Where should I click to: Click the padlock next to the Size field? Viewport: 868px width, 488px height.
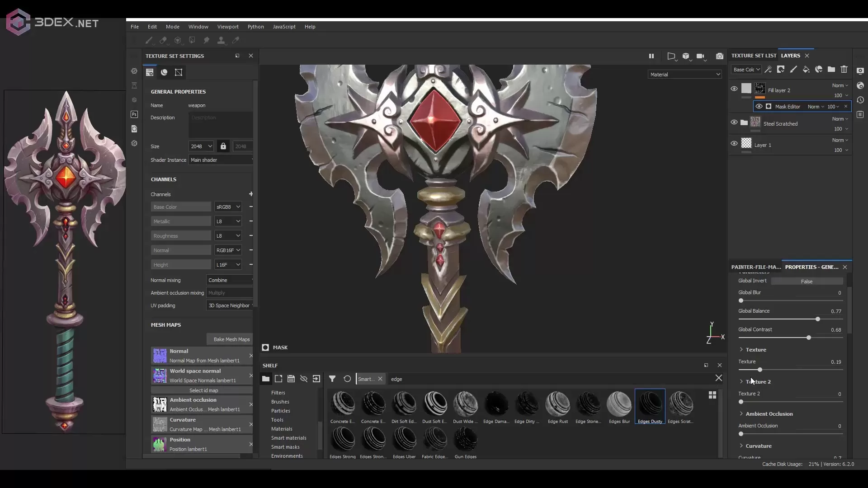(223, 146)
